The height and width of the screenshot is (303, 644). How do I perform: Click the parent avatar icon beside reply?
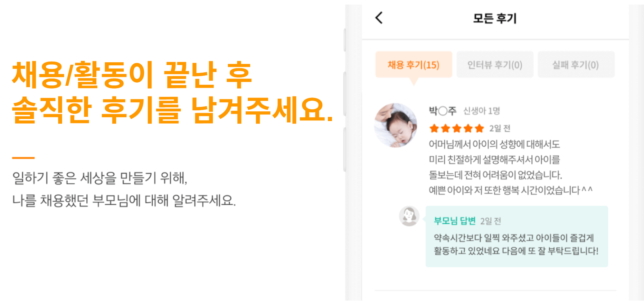pos(409,216)
